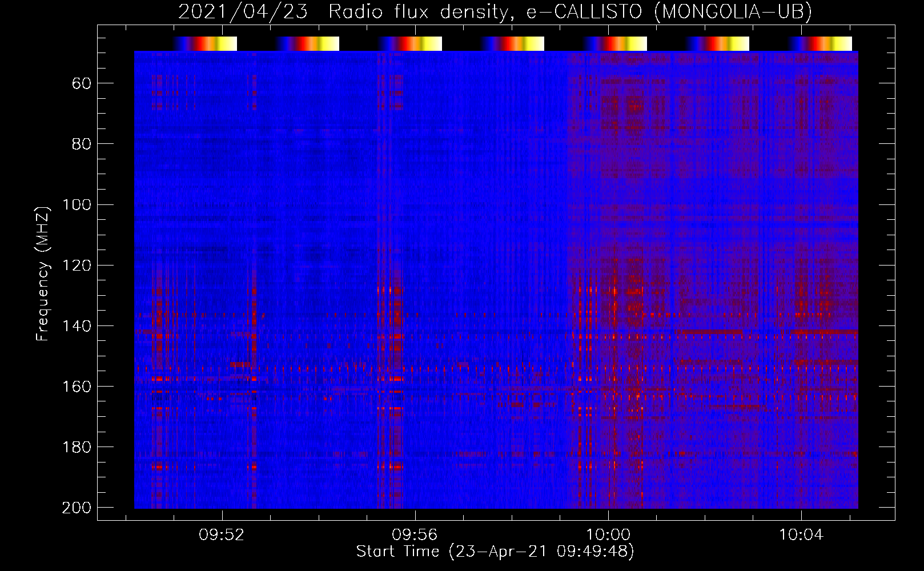
Task: Click the color scale bar above 10:00
Action: (615, 43)
